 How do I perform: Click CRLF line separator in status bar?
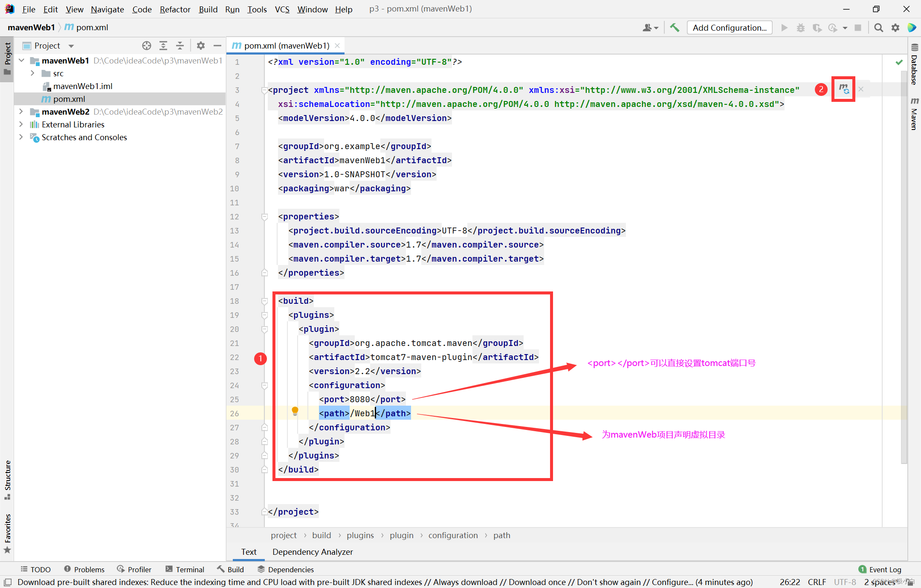pyautogui.click(x=817, y=582)
